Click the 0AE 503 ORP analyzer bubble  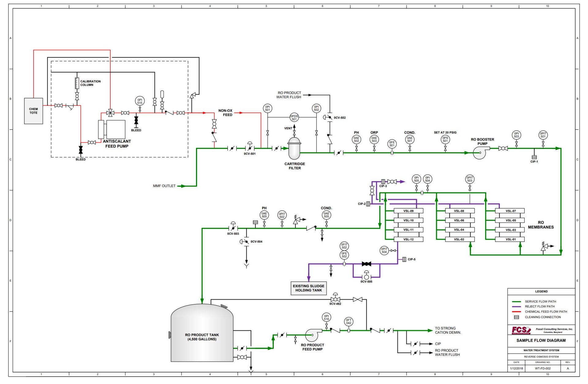(374, 140)
